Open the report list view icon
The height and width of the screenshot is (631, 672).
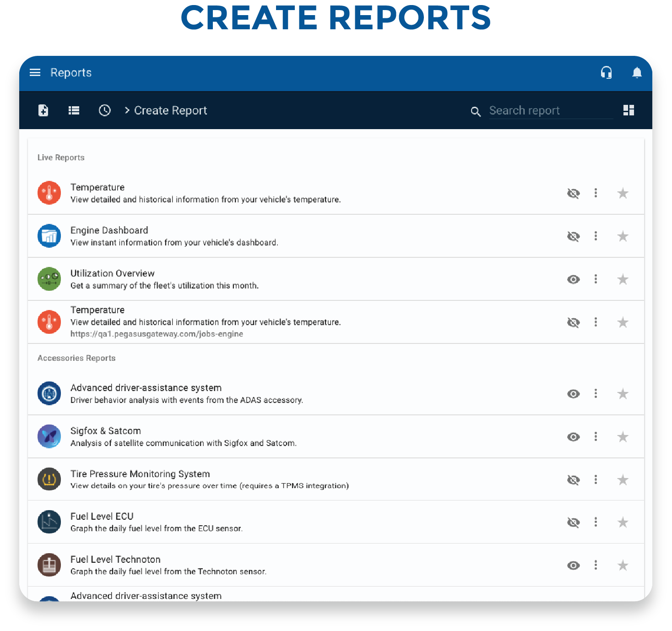(74, 110)
